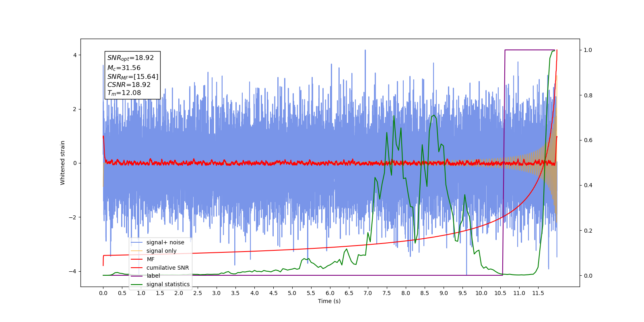Click the left y-axis tick label −4
The image size is (644, 322).
pos(72,271)
